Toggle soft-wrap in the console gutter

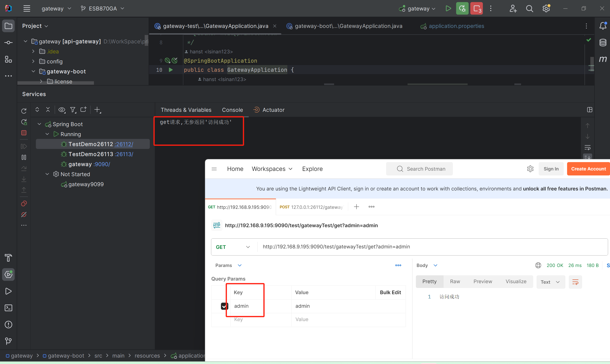click(x=587, y=148)
